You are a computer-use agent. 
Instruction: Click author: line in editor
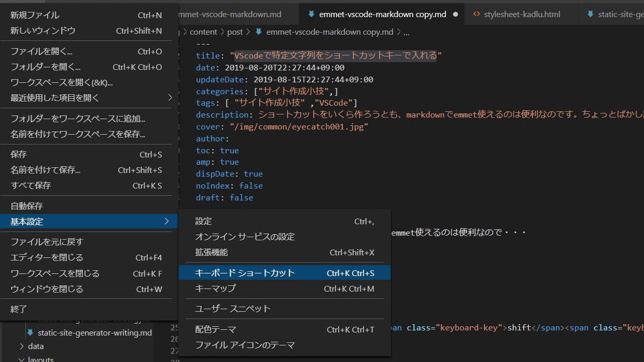click(213, 138)
